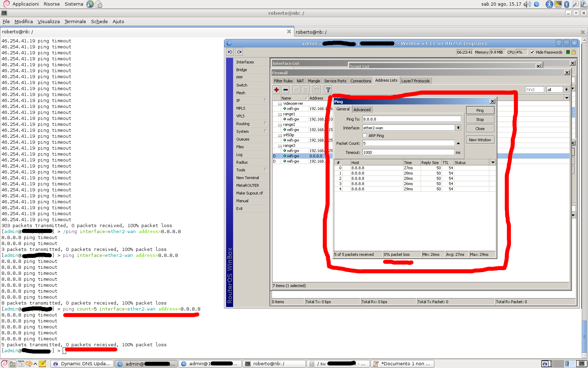The image size is (588, 368).
Task: Click the disable X icon in Firewall toolbar
Action: [306, 90]
